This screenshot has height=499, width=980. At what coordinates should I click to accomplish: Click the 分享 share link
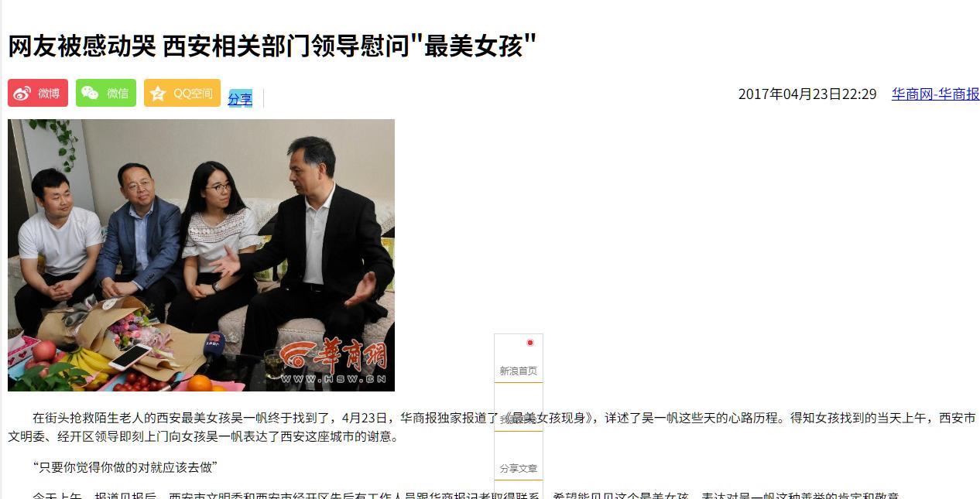coord(240,99)
